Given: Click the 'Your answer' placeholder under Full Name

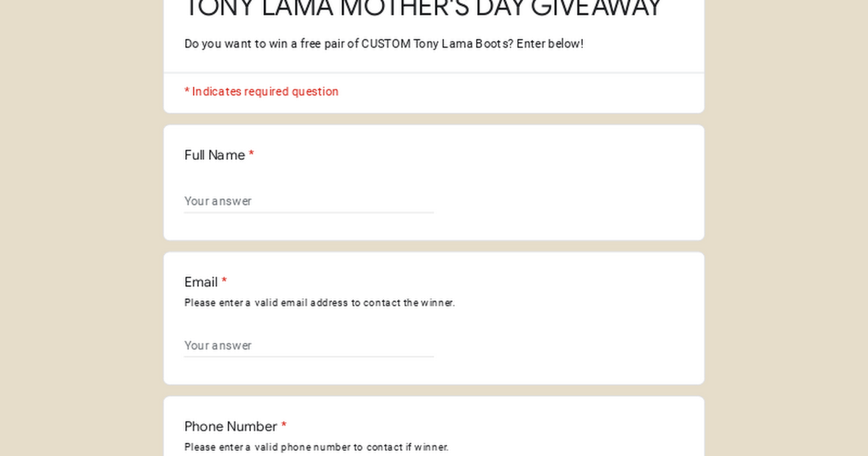Looking at the screenshot, I should tap(218, 201).
